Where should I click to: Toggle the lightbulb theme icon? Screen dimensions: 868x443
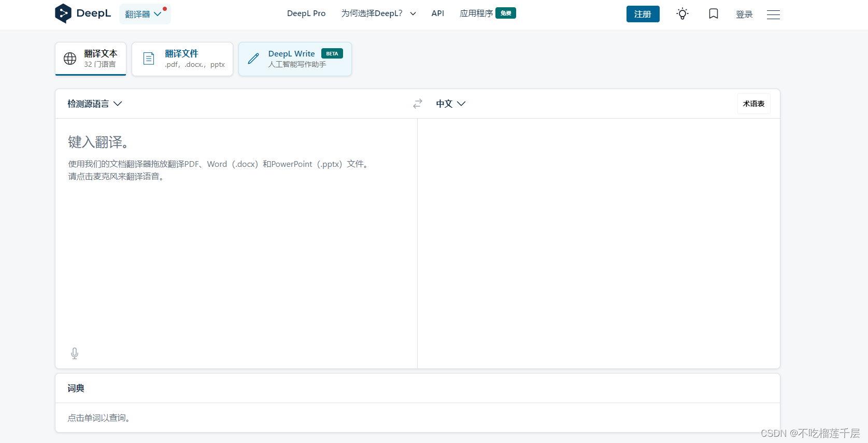pyautogui.click(x=682, y=14)
